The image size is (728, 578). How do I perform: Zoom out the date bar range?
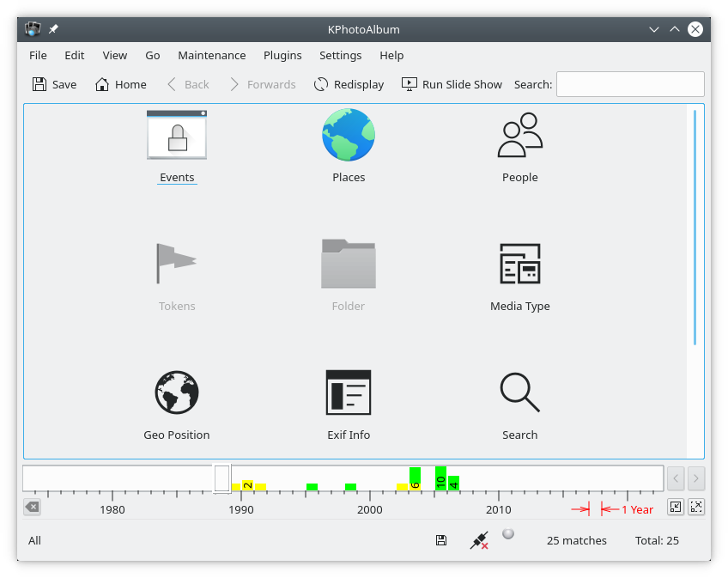coord(676,507)
